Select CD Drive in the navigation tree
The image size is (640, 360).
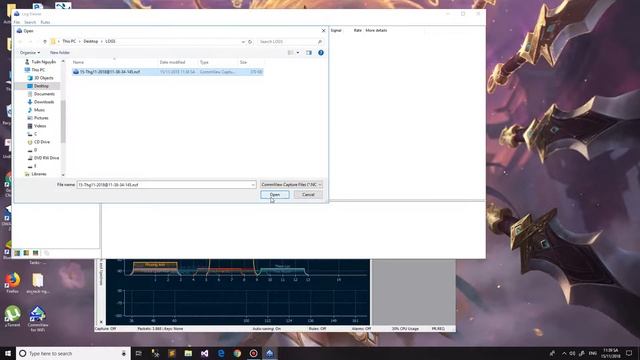pos(38,142)
